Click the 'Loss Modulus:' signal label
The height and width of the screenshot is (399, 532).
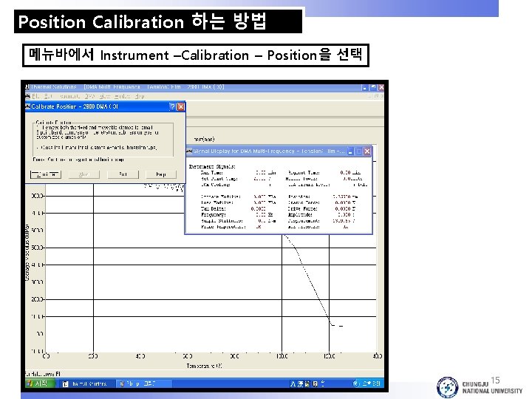(x=216, y=202)
